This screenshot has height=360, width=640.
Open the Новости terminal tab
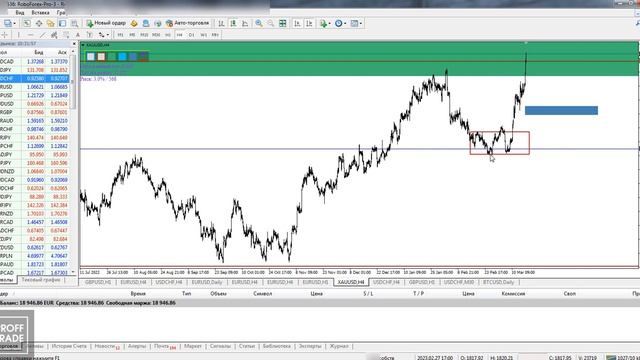(x=107, y=346)
